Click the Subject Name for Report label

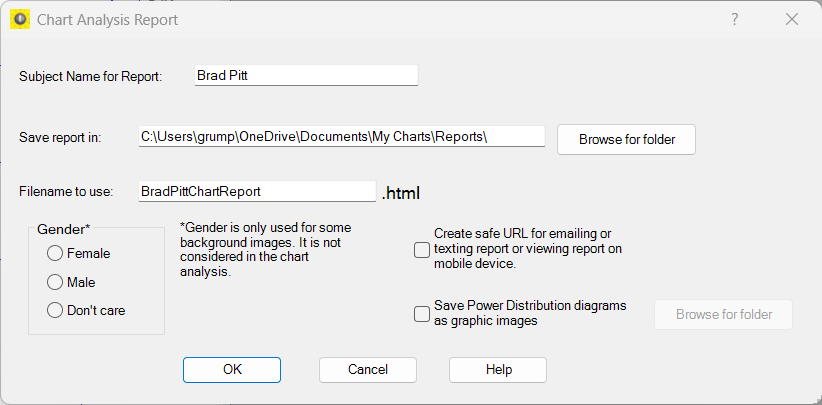[90, 77]
